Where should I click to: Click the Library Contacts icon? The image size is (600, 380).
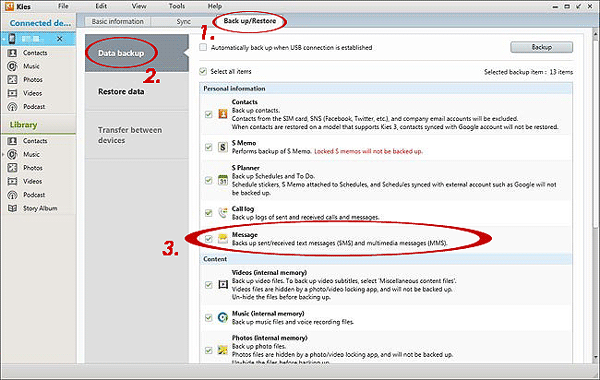tap(12, 141)
